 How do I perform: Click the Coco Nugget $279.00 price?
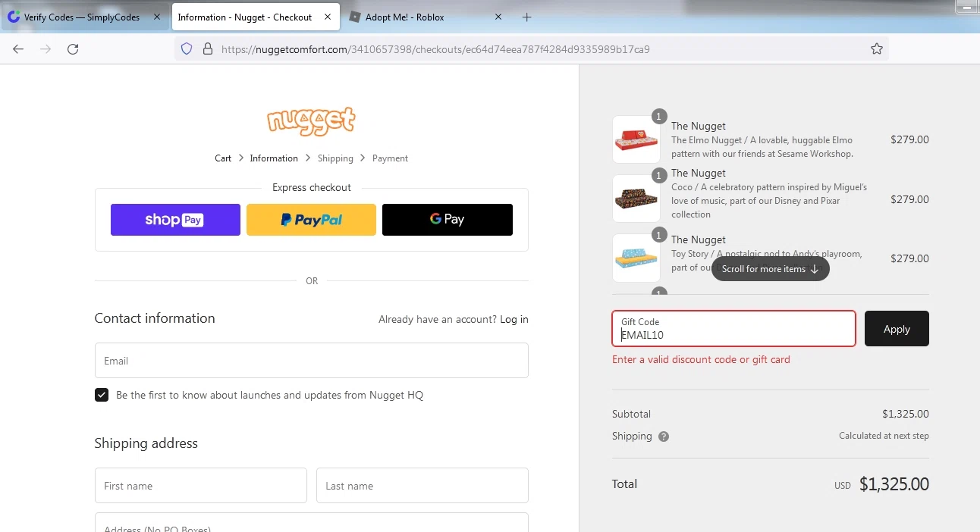pyautogui.click(x=909, y=199)
